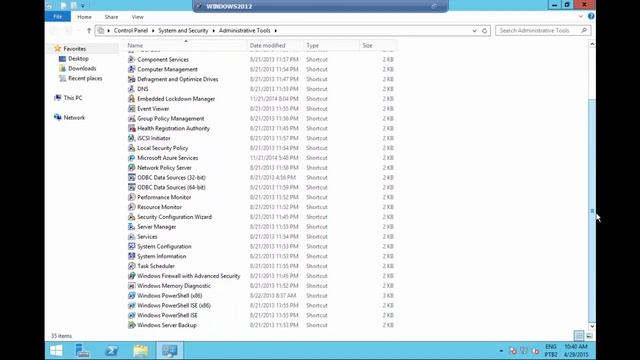Image resolution: width=640 pixels, height=360 pixels.
Task: Open Downloads in navigation pane
Action: click(x=82, y=69)
